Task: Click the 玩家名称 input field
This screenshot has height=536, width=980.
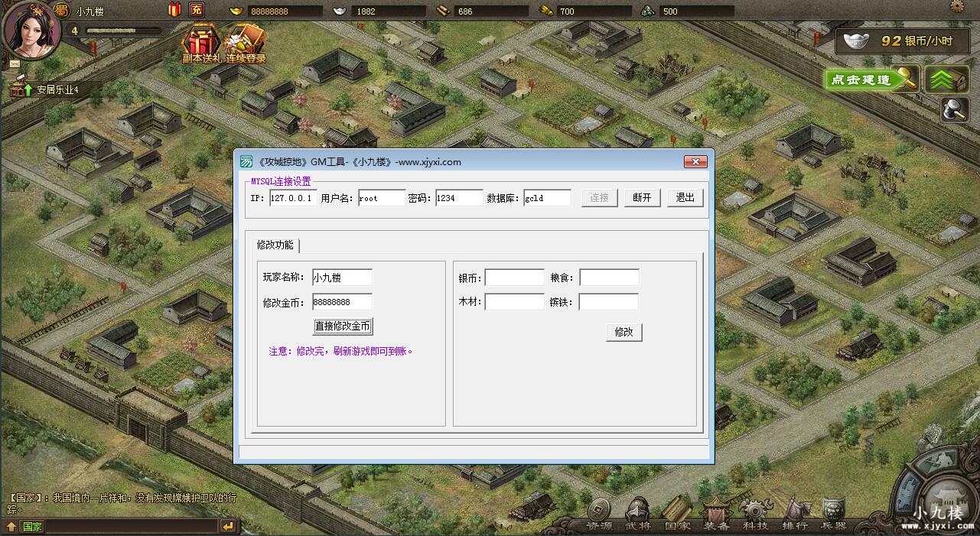Action: [x=342, y=278]
